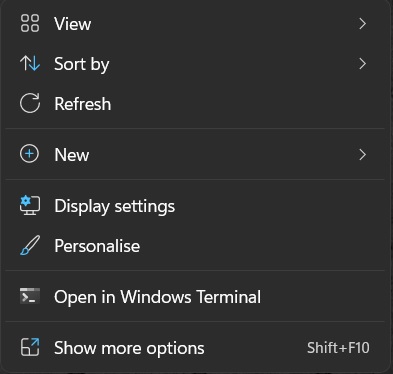Click the monitor-with-gear Display settings icon

tap(30, 205)
